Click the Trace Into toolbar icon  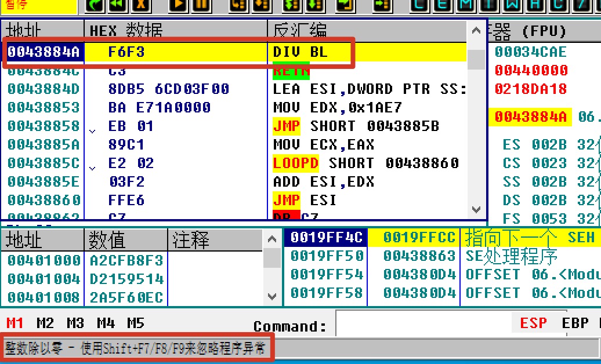(x=292, y=5)
